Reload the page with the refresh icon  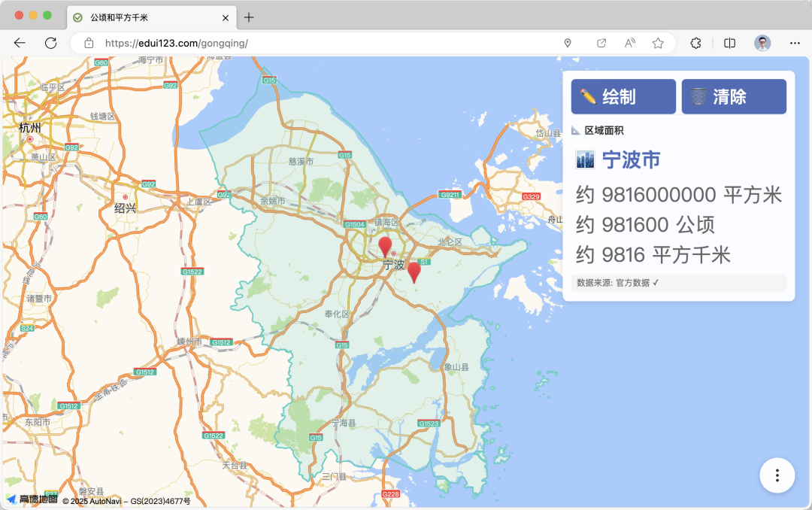coord(50,43)
